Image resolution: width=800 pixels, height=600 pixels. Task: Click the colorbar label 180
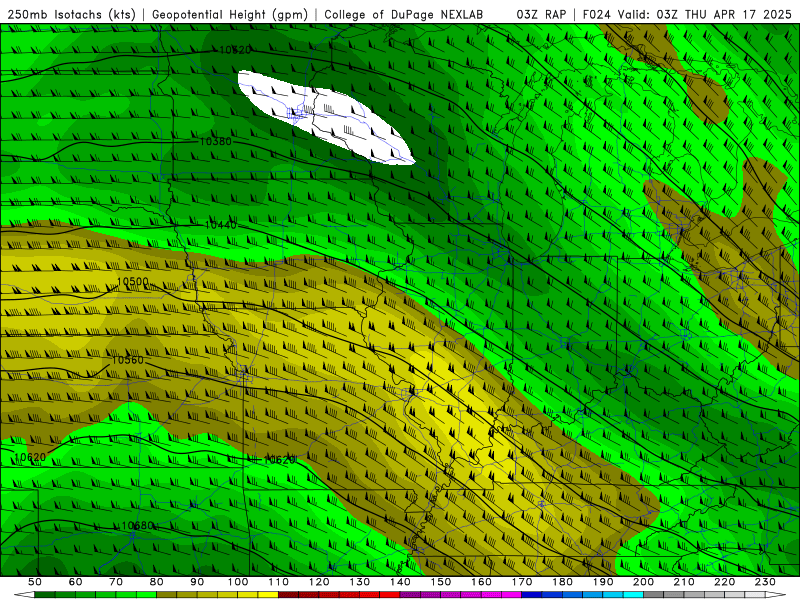pyautogui.click(x=562, y=582)
